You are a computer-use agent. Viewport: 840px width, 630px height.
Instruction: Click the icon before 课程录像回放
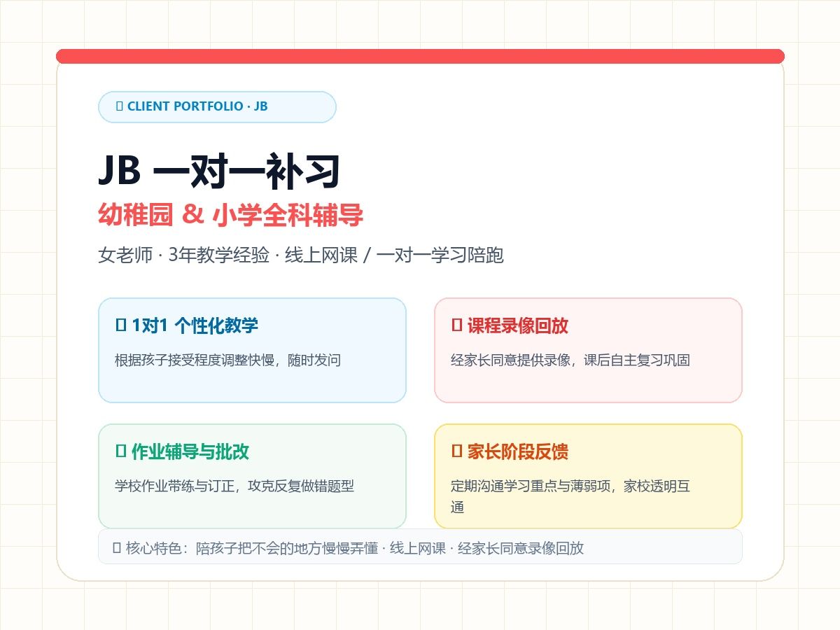(456, 325)
